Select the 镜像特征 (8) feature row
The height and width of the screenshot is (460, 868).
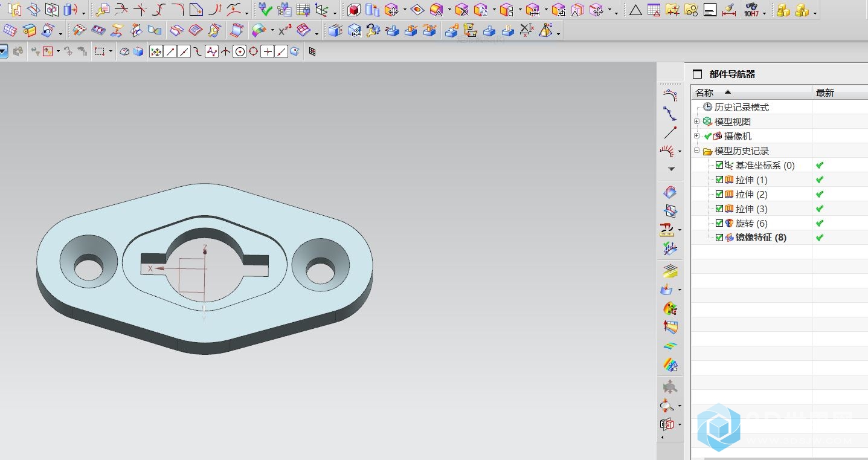760,238
